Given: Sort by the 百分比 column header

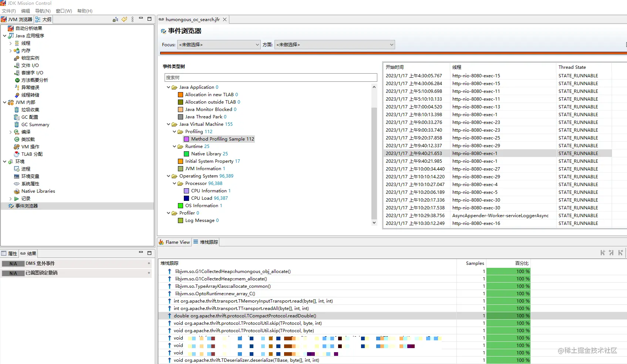Looking at the screenshot, I should point(508,263).
